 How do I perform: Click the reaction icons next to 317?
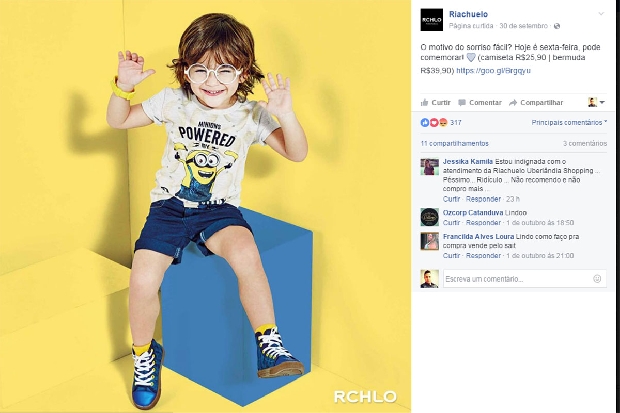(434, 123)
